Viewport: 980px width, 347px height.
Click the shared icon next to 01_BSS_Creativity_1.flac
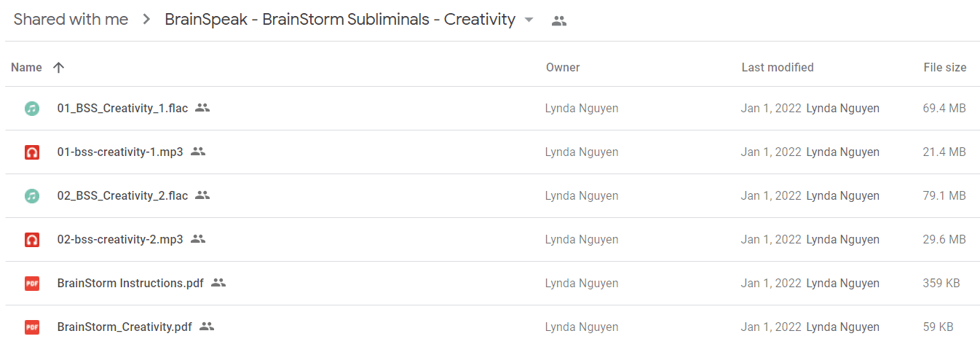click(x=202, y=108)
